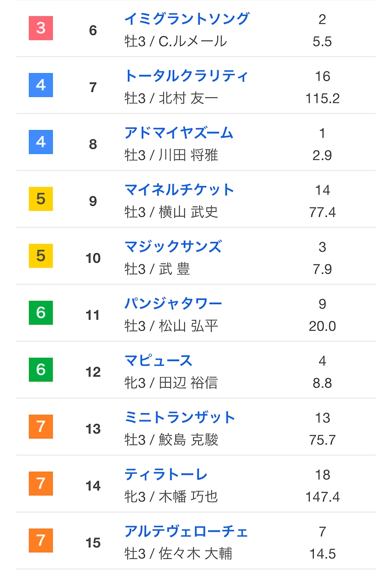Select the アドマイヤズーム horse link
The height and width of the screenshot is (570, 392).
[179, 133]
